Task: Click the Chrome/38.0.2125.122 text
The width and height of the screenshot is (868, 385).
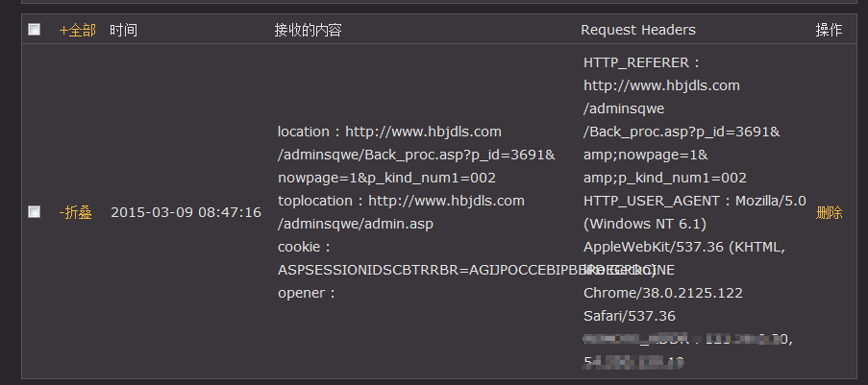Action: tap(663, 293)
